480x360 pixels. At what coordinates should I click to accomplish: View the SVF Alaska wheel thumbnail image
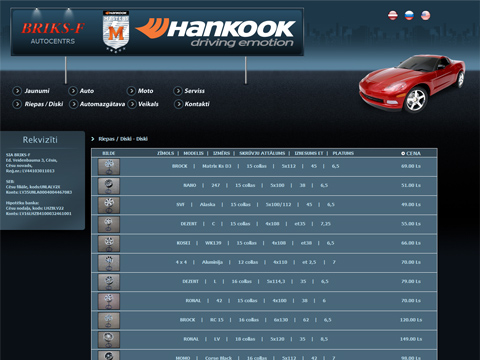pyautogui.click(x=109, y=205)
